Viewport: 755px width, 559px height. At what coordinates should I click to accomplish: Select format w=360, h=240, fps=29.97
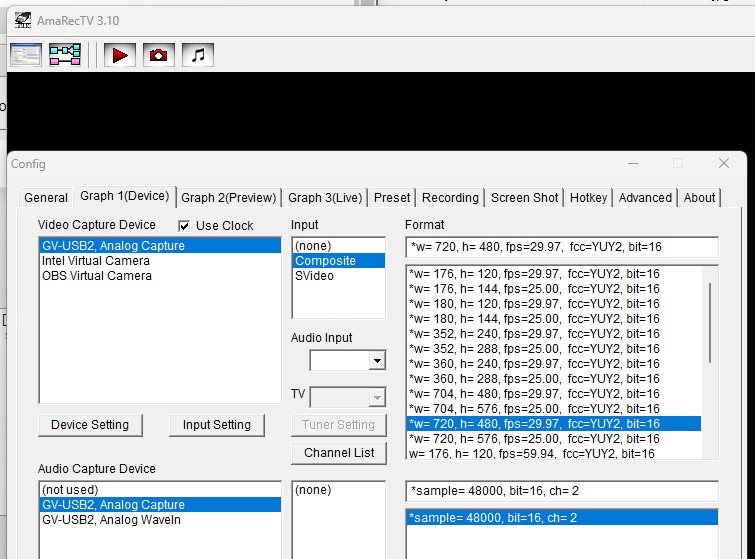(554, 364)
